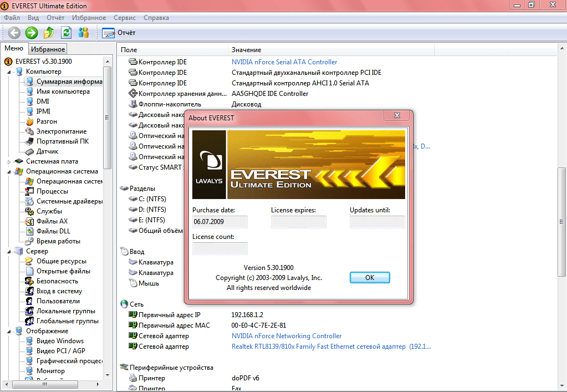Click the main list vertical scrollbar thumb
Screen dimensions: 567x392
coord(561,222)
